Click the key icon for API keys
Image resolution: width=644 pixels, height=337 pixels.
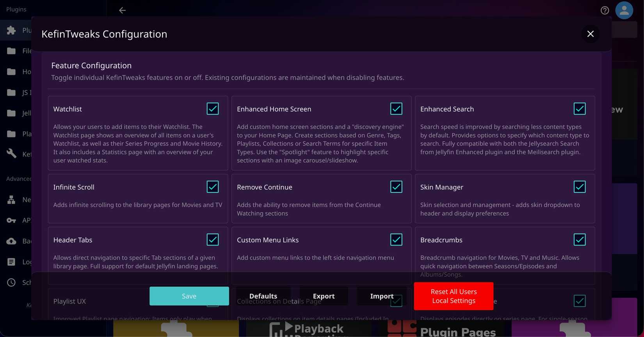[11, 220]
